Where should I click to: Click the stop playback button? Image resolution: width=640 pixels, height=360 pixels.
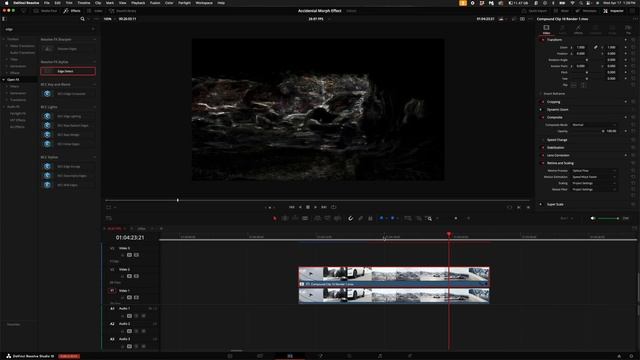click(x=308, y=207)
